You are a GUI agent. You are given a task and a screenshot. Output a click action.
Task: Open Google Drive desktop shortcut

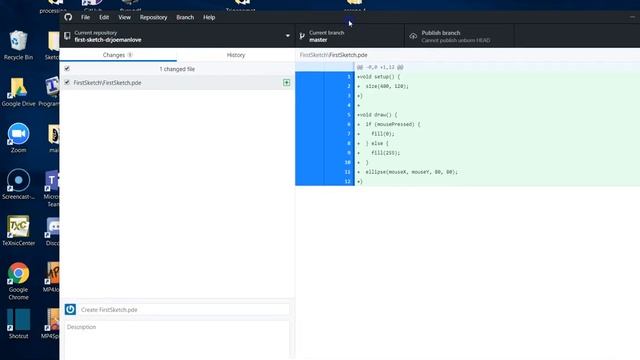tap(18, 92)
